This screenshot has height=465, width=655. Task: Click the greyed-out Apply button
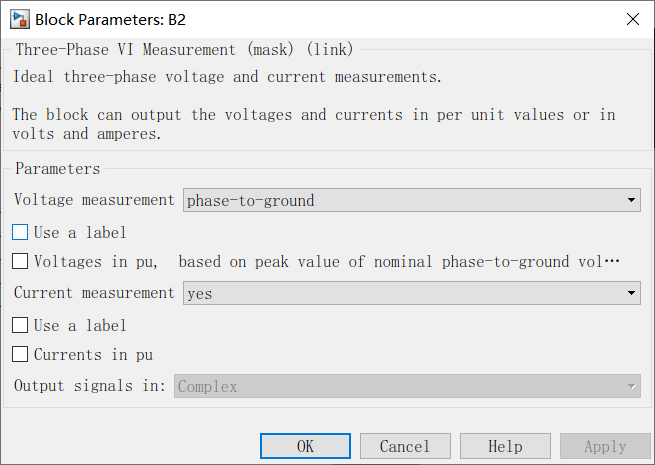(605, 446)
